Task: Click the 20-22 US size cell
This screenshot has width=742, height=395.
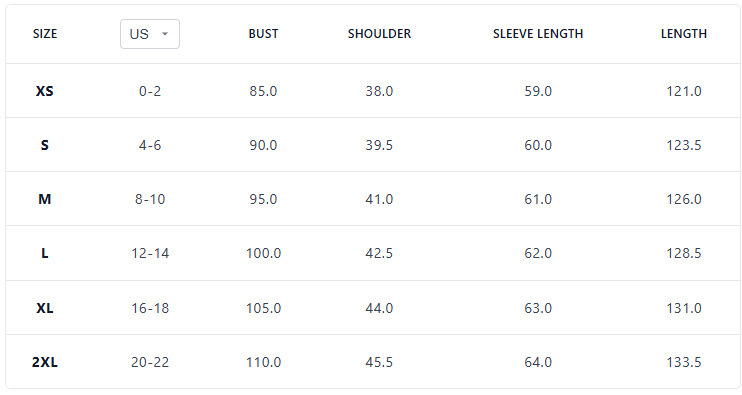Action: [x=150, y=362]
